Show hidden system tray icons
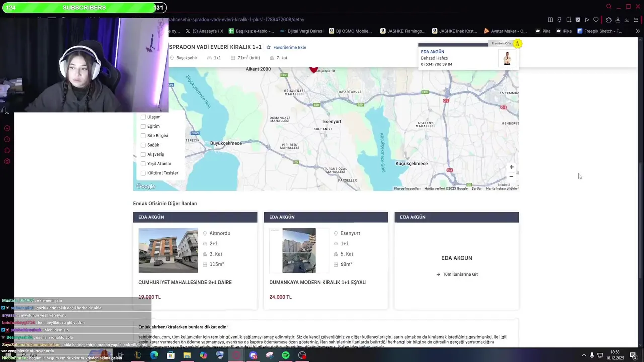 [x=584, y=355]
